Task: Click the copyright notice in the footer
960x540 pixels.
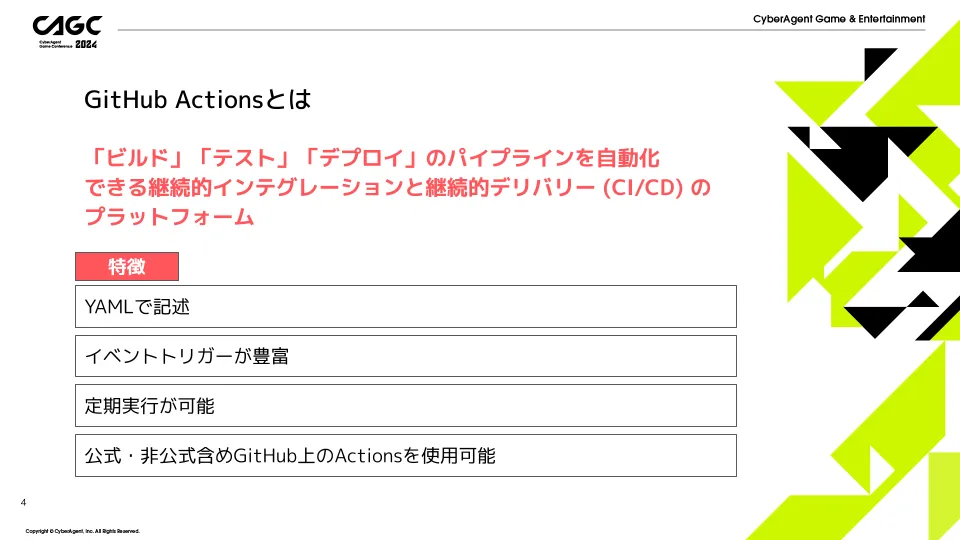Action: [x=83, y=531]
